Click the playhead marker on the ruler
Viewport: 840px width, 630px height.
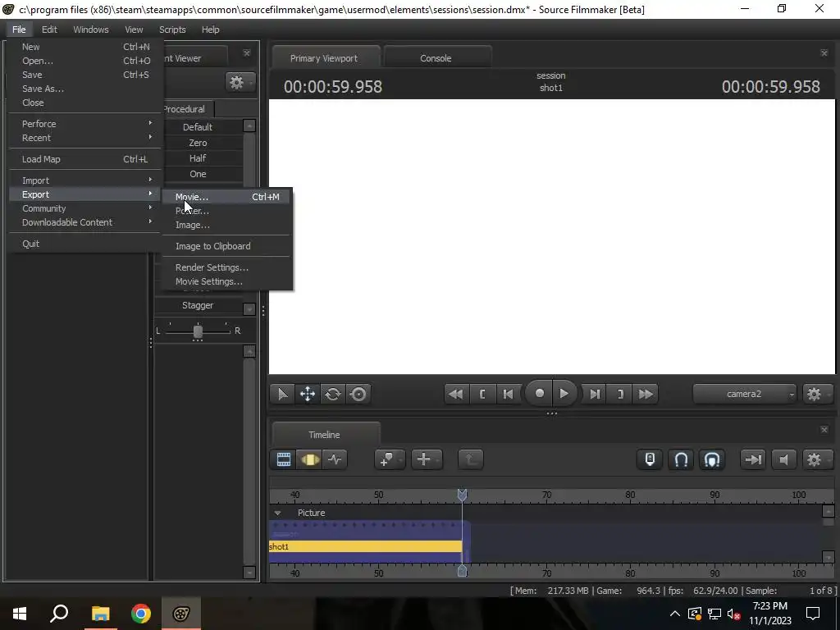pyautogui.click(x=462, y=495)
